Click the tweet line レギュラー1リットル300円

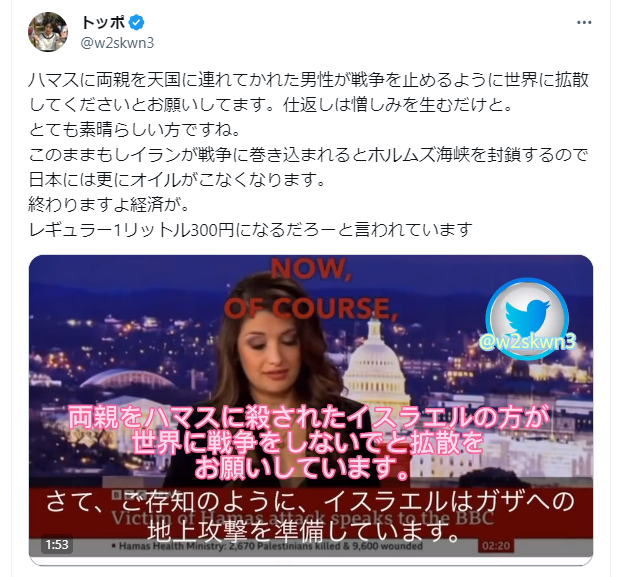click(251, 230)
